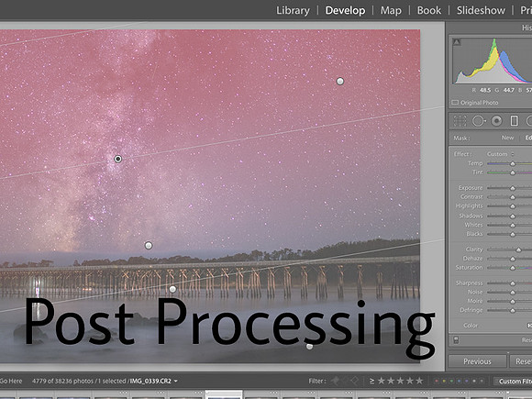Image resolution: width=532 pixels, height=399 pixels.
Task: Filter by flagged status icon
Action: click(x=335, y=381)
